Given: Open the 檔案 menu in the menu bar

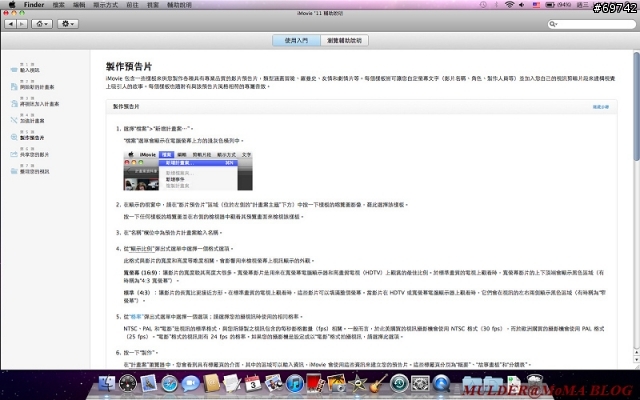Looking at the screenshot, I should 58,5.
